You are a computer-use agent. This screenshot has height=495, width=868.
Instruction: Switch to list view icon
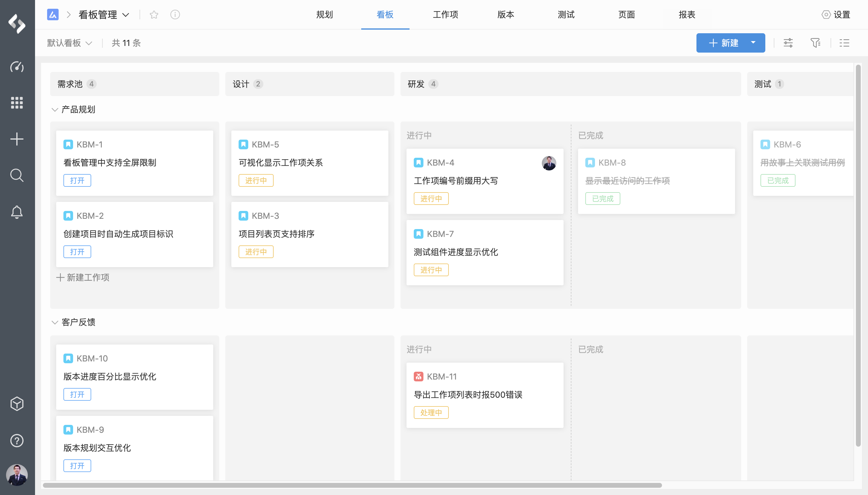(844, 43)
